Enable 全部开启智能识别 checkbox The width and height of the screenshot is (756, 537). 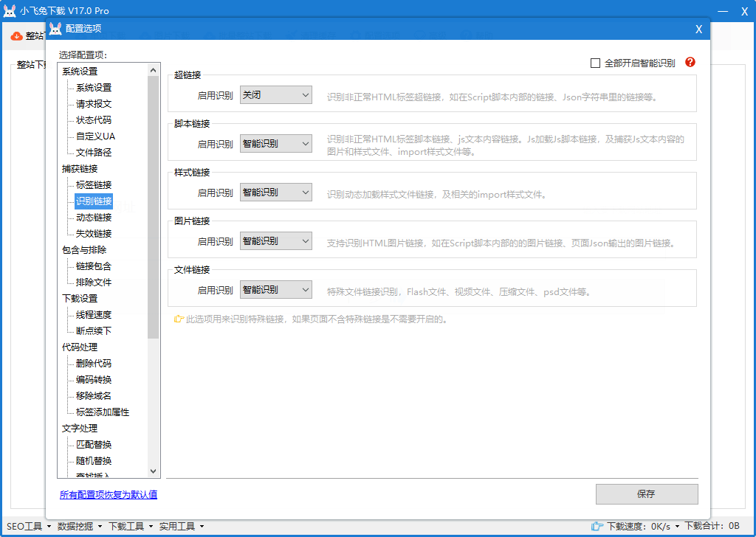point(596,63)
